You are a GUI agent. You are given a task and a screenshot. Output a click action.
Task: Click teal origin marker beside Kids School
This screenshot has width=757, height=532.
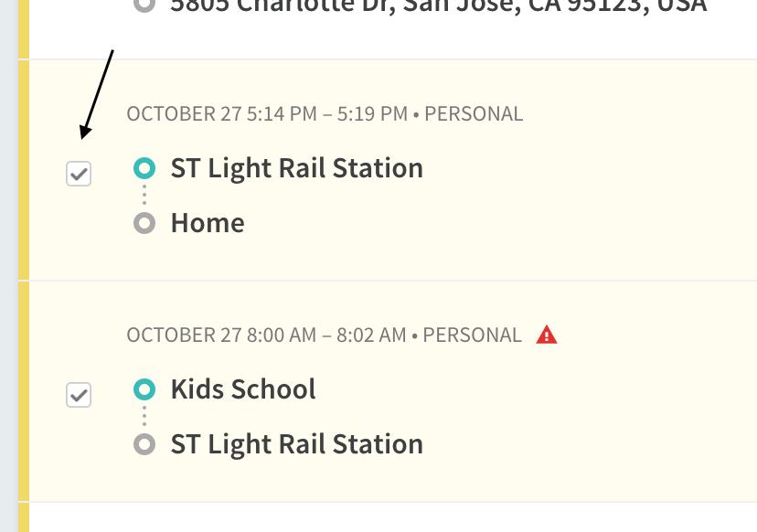coord(144,389)
